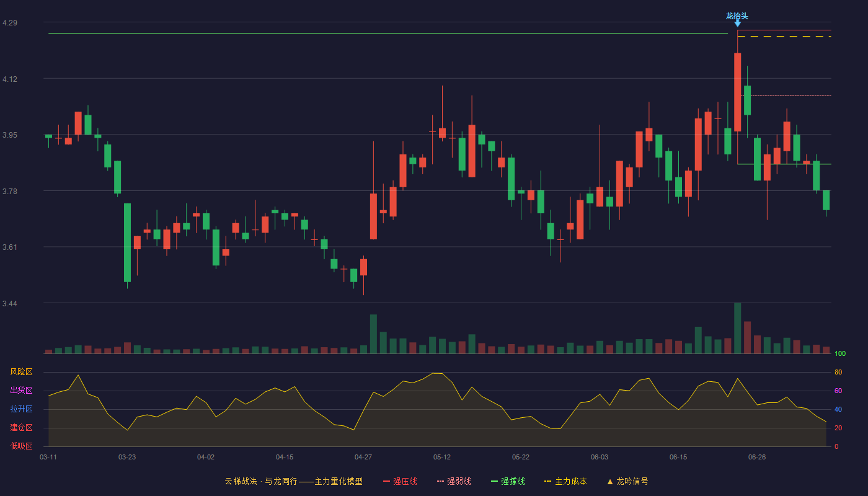Click the 06-03 date label
The width and height of the screenshot is (868, 496).
(x=600, y=457)
